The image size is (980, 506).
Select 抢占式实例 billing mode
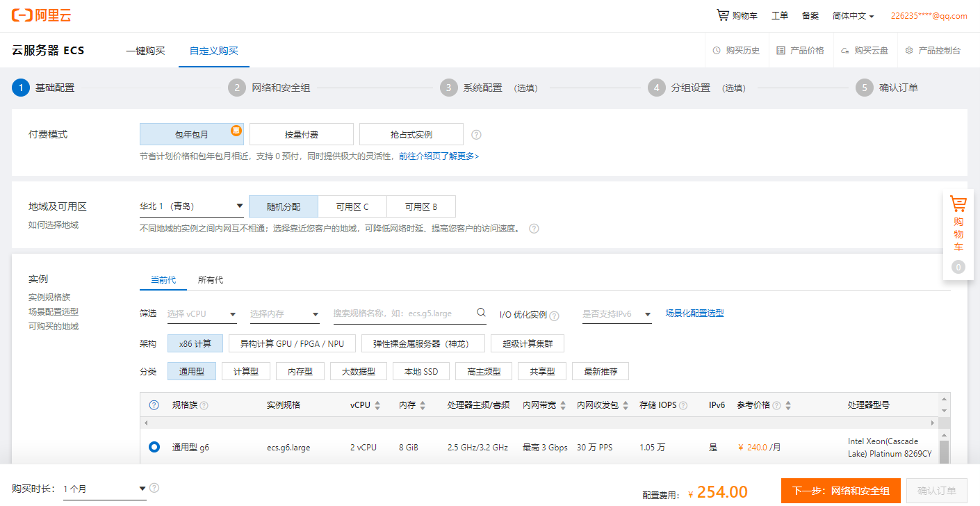coord(411,134)
